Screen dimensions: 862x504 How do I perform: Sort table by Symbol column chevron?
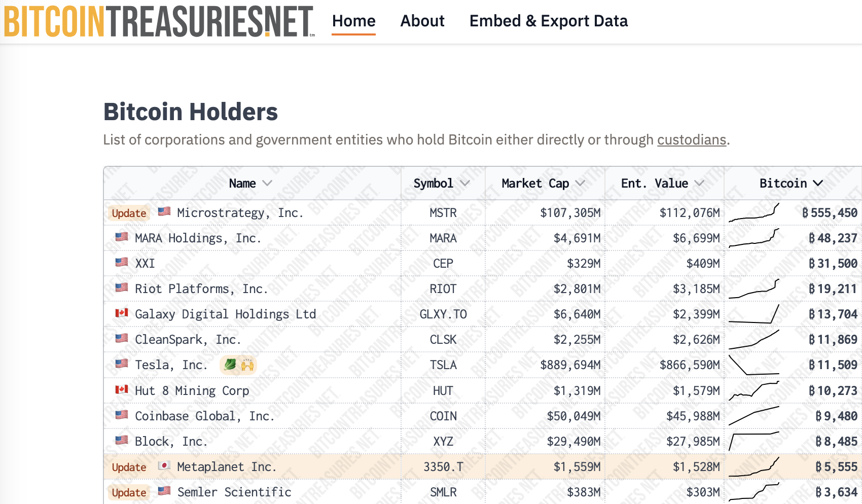tap(465, 184)
